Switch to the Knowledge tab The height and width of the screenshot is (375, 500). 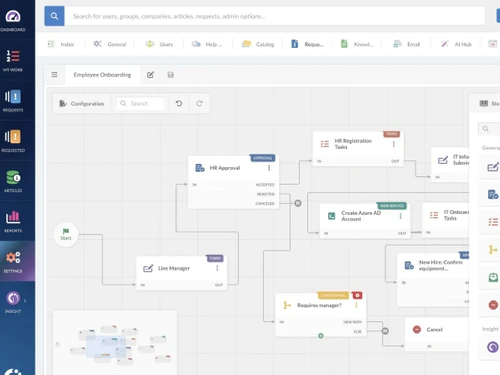coord(357,44)
